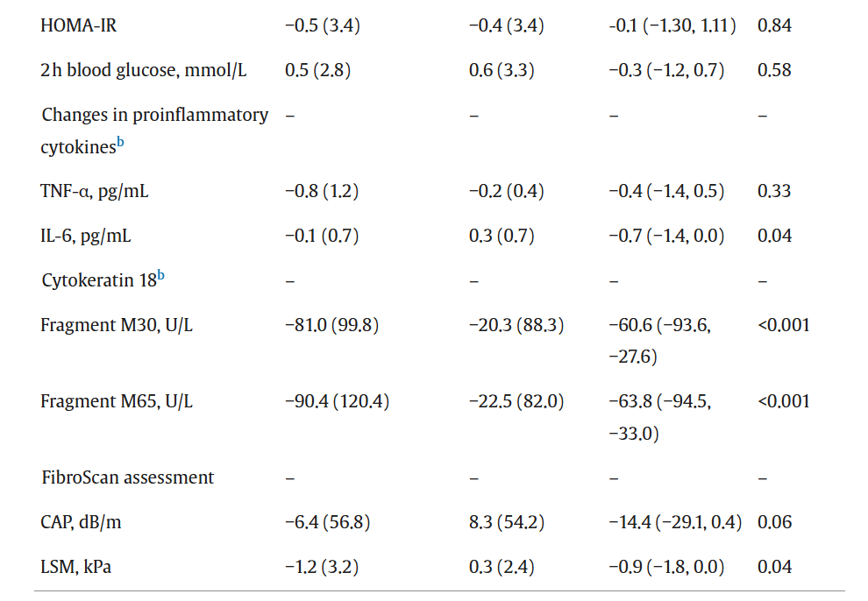Click the −14.4 (−29.1, 0.4) cell
868x601 pixels.
click(x=674, y=523)
